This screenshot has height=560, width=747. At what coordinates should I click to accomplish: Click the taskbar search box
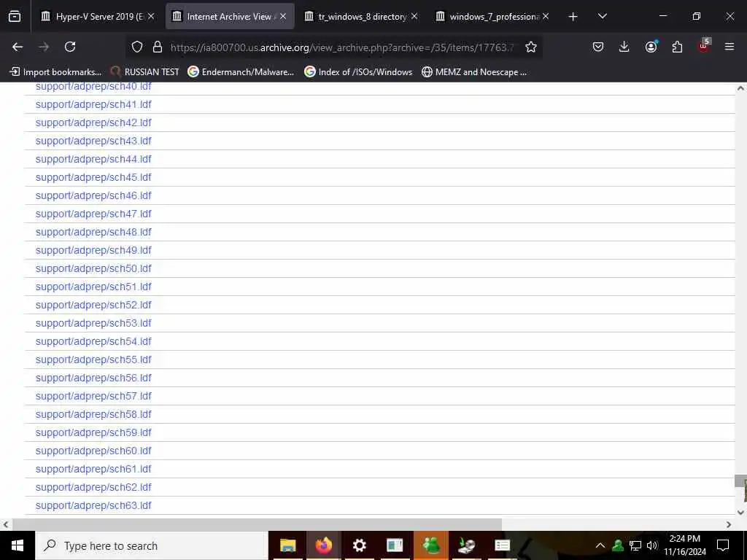point(152,545)
